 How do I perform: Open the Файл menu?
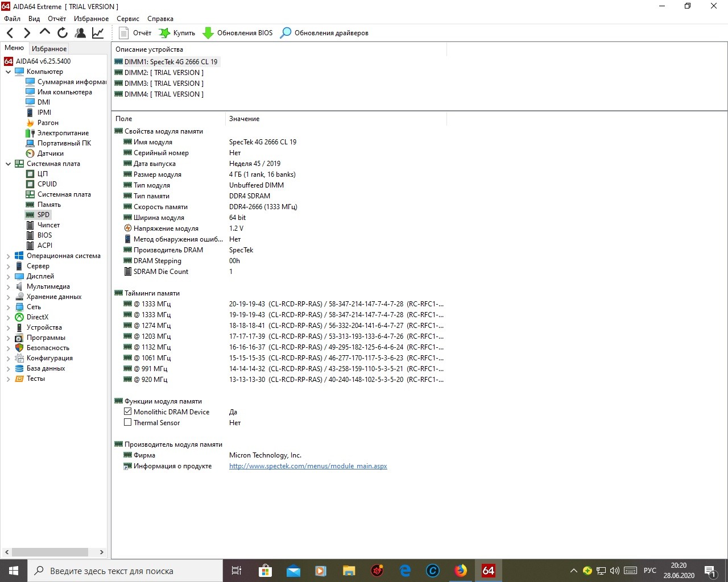pos(12,19)
